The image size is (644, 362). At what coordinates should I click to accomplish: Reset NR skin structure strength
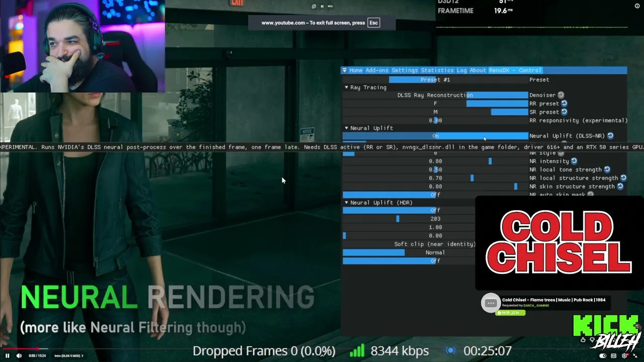click(x=620, y=187)
